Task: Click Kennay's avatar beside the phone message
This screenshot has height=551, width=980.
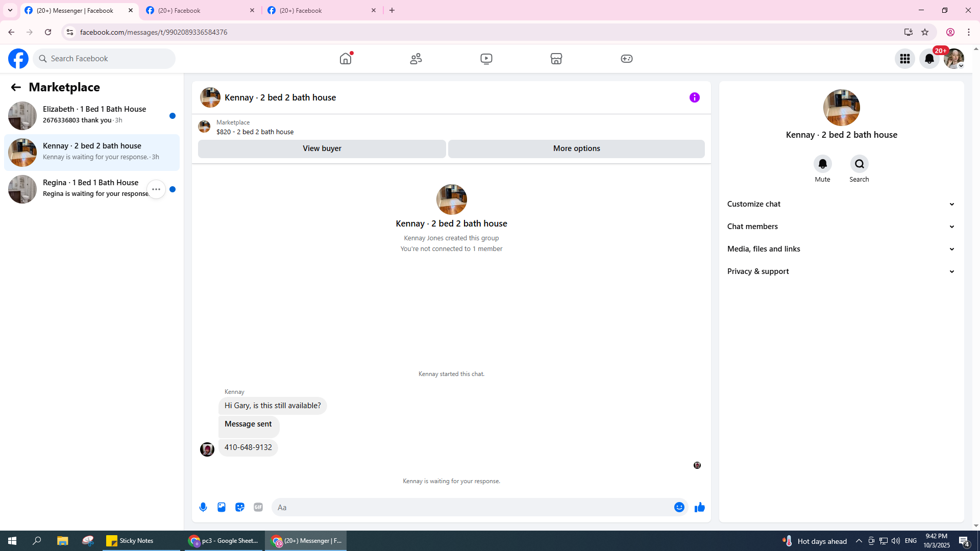Action: (x=207, y=449)
